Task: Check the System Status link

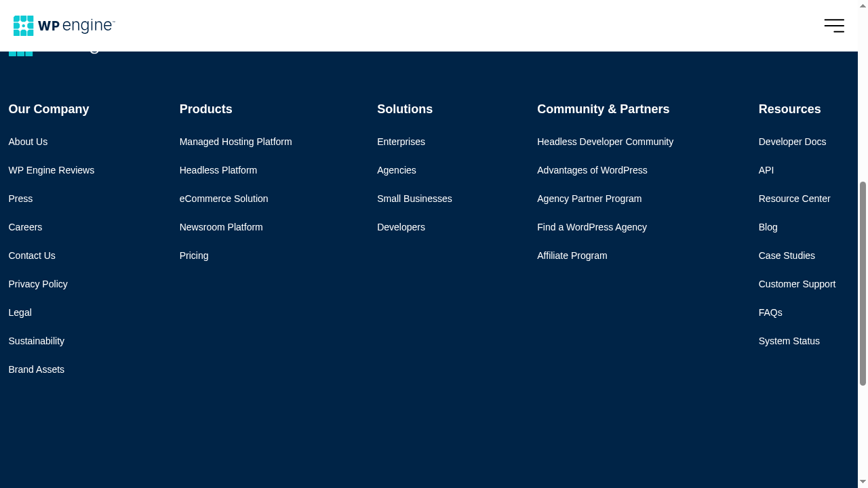Action: (x=789, y=341)
